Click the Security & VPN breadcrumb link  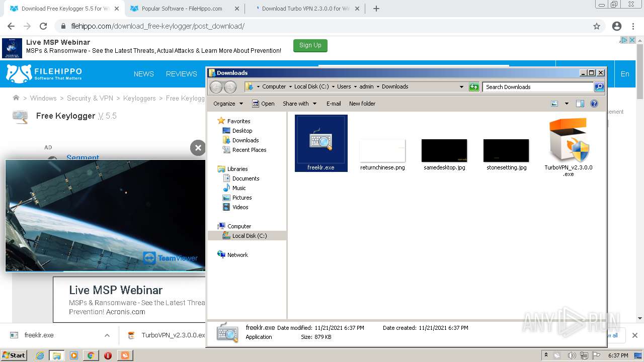click(90, 98)
